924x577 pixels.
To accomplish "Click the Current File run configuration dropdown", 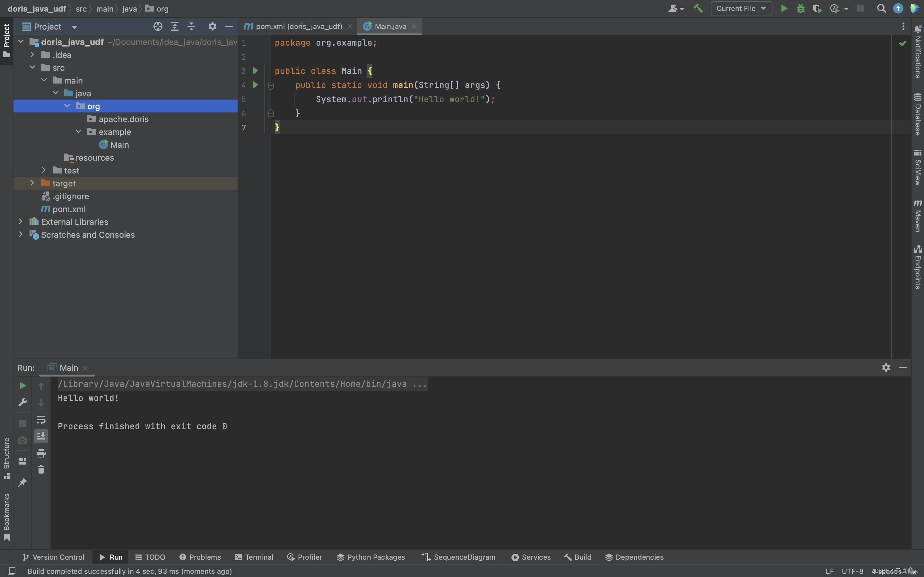I will point(740,9).
